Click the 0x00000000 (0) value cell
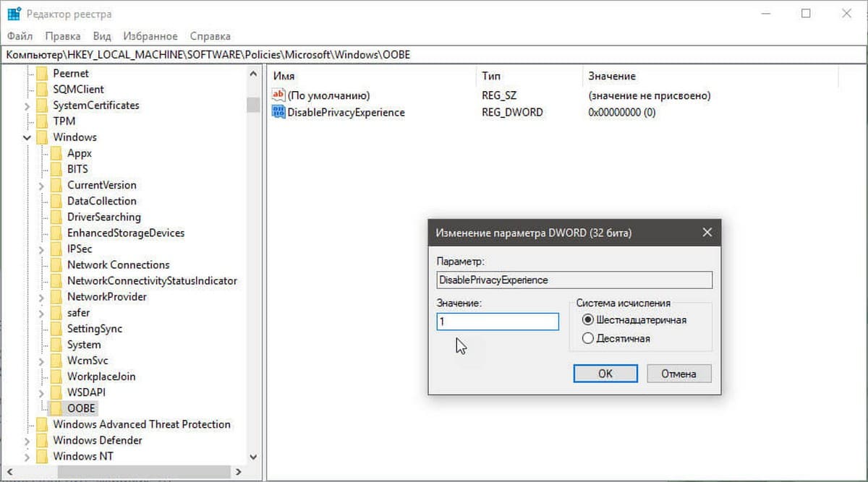This screenshot has height=482, width=868. point(622,112)
